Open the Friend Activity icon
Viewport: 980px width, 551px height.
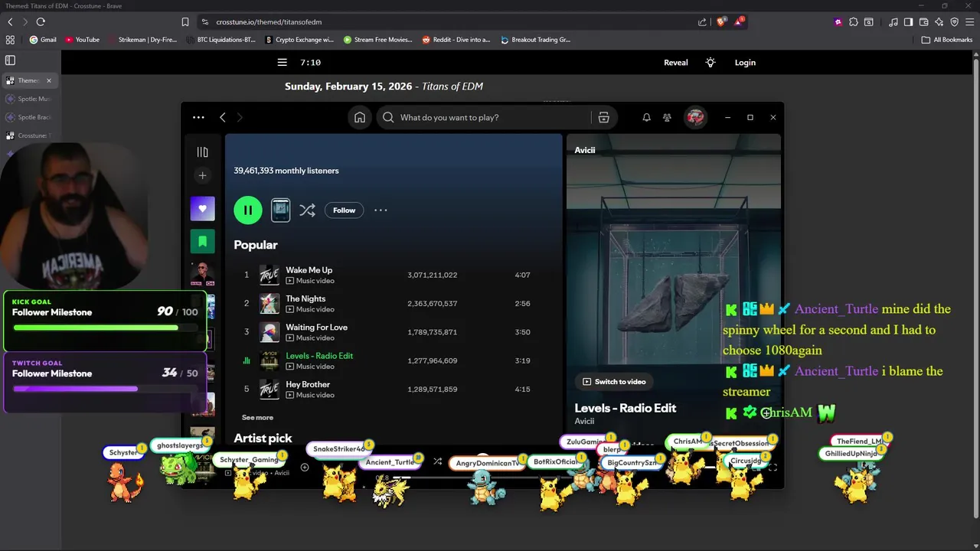point(667,117)
